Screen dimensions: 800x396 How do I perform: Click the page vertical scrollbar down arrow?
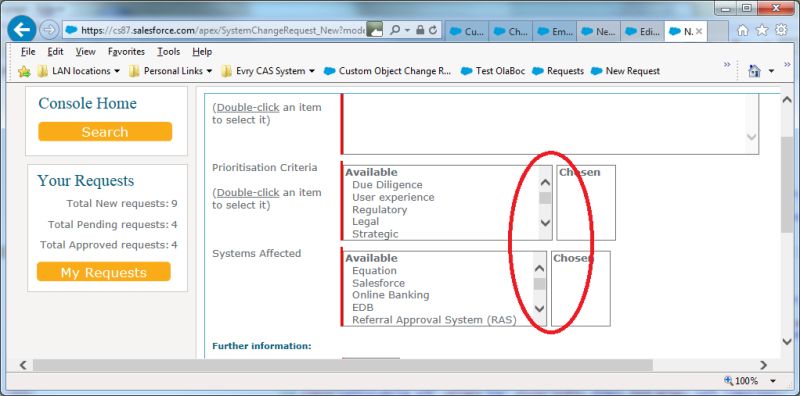[787, 341]
